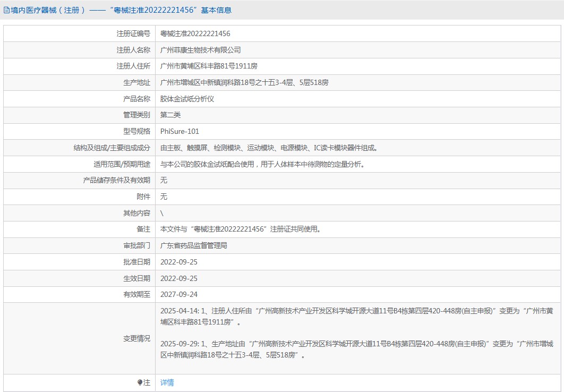Click the 批准日期 label cell
564x392 pixels.
click(80, 262)
